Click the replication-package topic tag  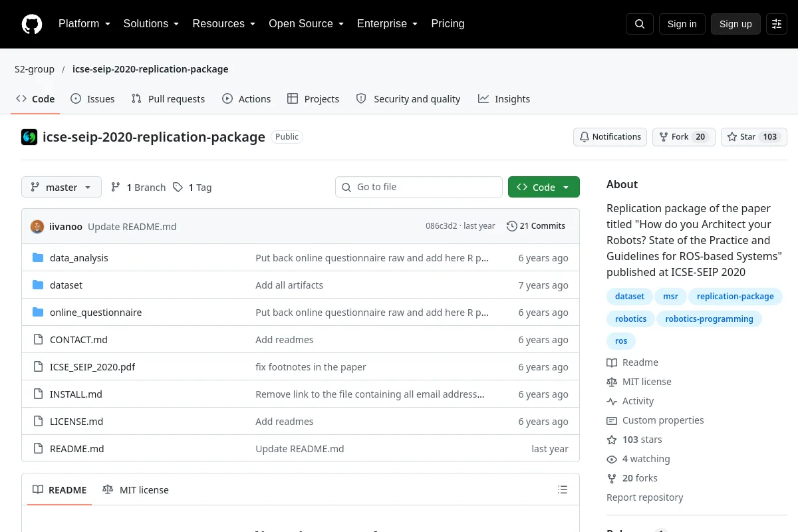735,297
